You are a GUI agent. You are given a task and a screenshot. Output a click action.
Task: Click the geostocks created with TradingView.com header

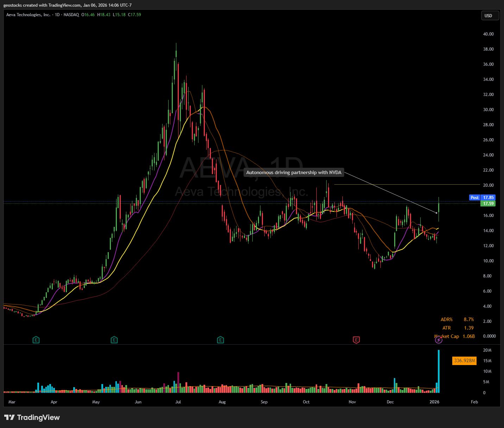pos(68,5)
